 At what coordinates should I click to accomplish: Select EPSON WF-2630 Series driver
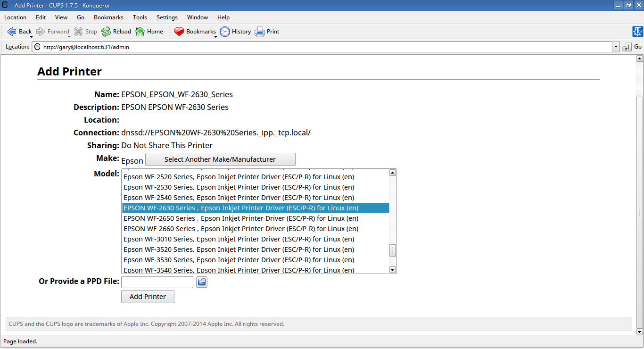coord(256,208)
